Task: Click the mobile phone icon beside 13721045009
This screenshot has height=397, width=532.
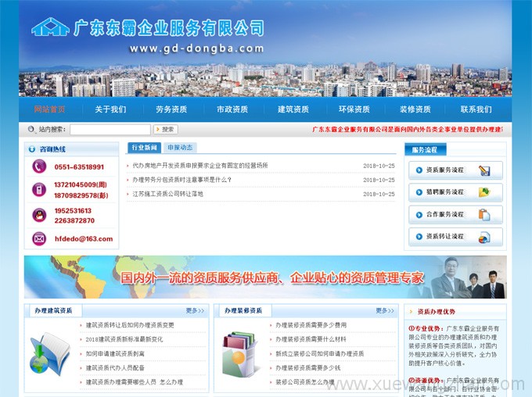Action: [39, 190]
